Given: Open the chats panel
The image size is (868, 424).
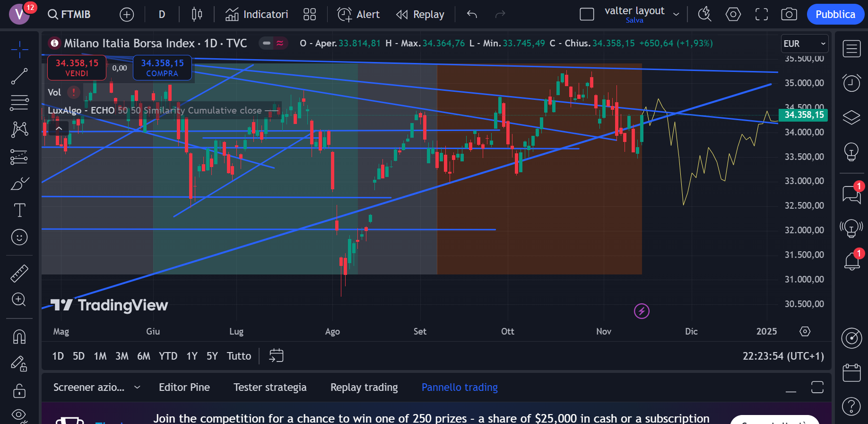Looking at the screenshot, I should [x=851, y=194].
